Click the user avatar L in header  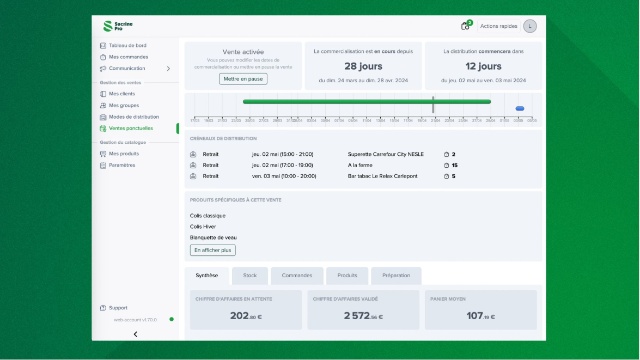(x=530, y=26)
